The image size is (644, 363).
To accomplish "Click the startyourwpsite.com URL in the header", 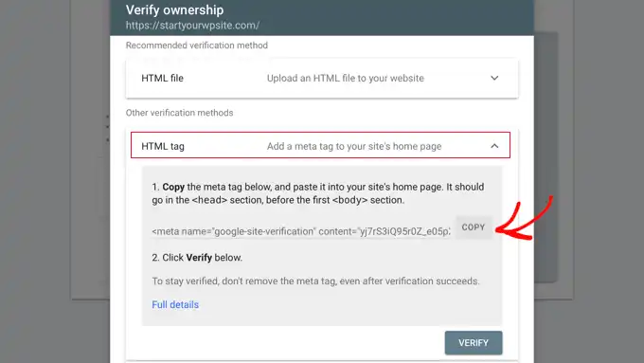I will (x=192, y=26).
